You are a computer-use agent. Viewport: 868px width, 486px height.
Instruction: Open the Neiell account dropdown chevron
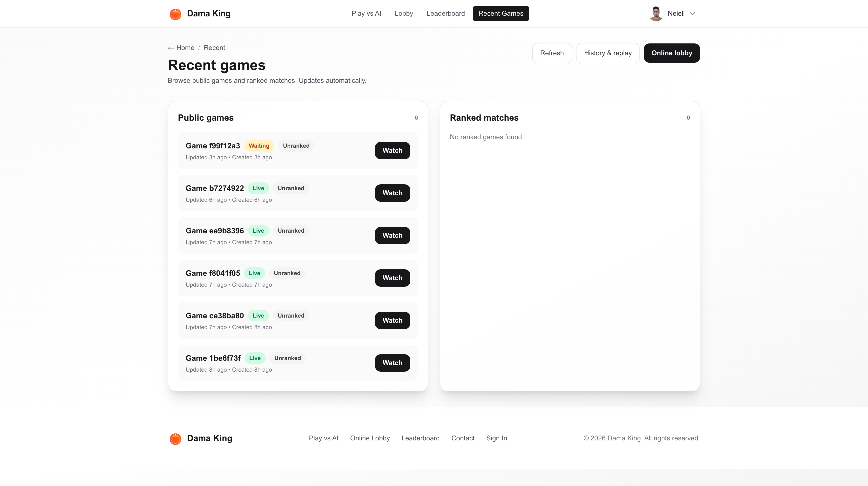click(692, 14)
